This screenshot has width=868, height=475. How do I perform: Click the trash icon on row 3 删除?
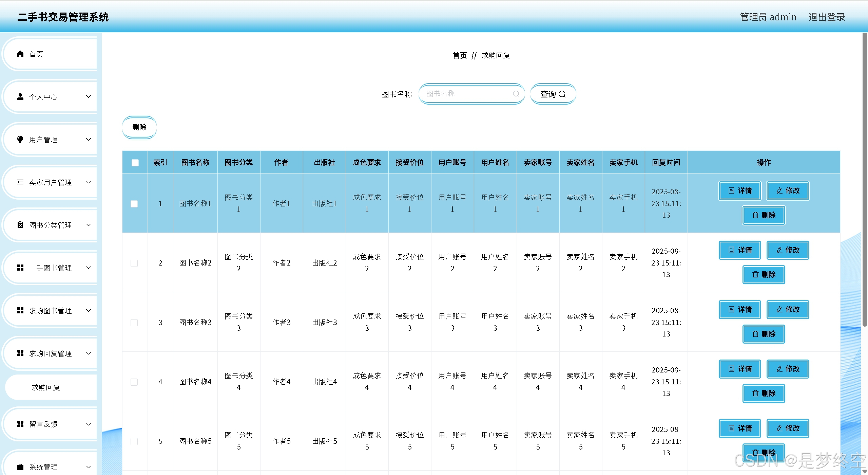pos(755,334)
